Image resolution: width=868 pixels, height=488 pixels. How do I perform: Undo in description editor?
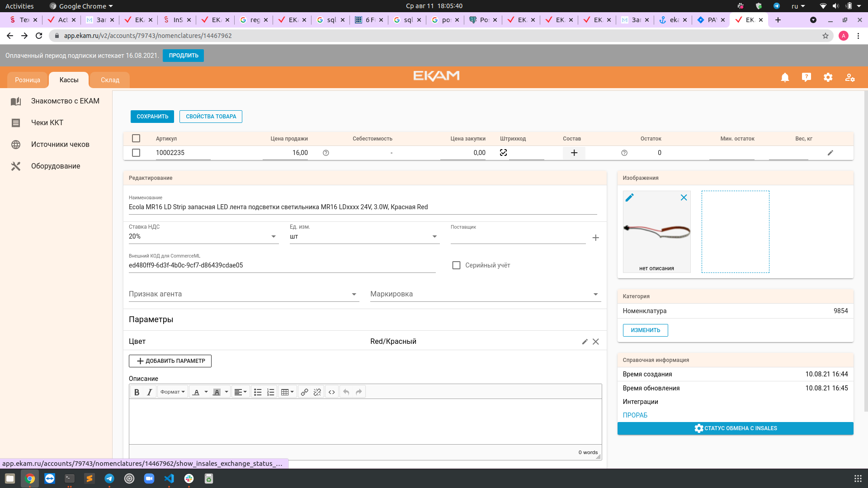click(x=346, y=392)
